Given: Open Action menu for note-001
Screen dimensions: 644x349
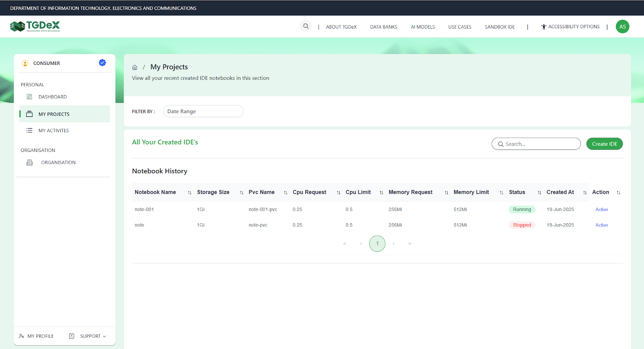Looking at the screenshot, I should pos(601,210).
